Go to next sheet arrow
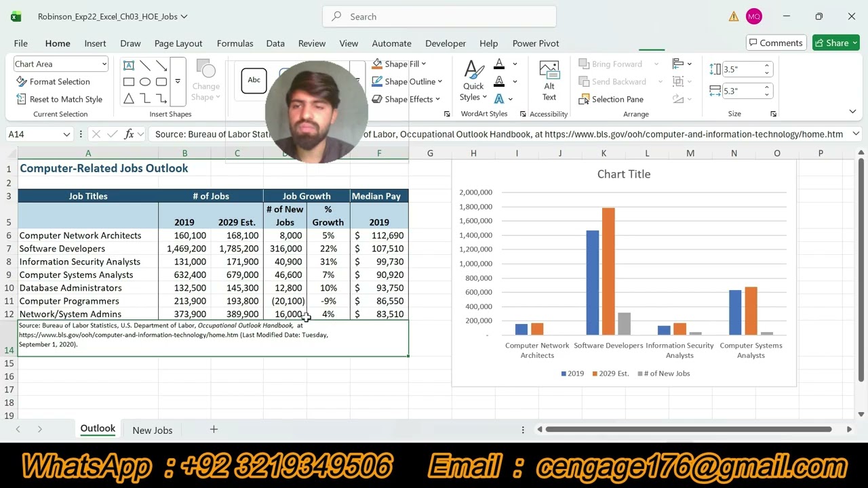868x488 pixels. [39, 429]
